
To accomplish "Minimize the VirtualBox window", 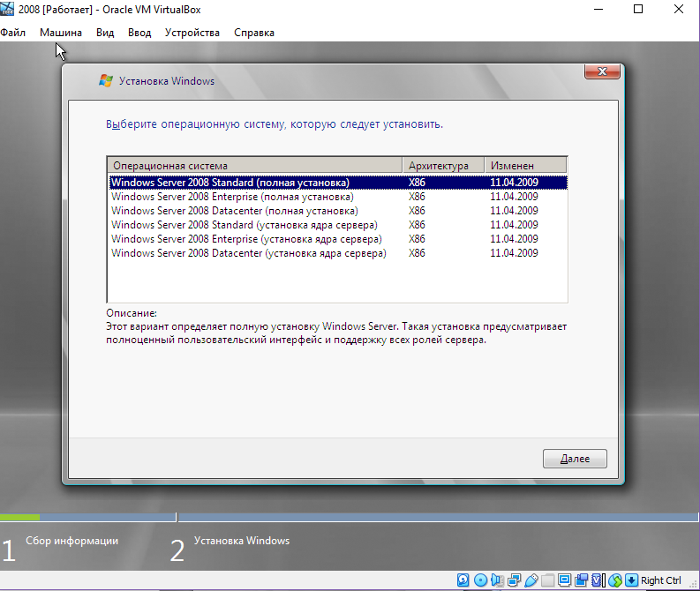I will pyautogui.click(x=598, y=10).
